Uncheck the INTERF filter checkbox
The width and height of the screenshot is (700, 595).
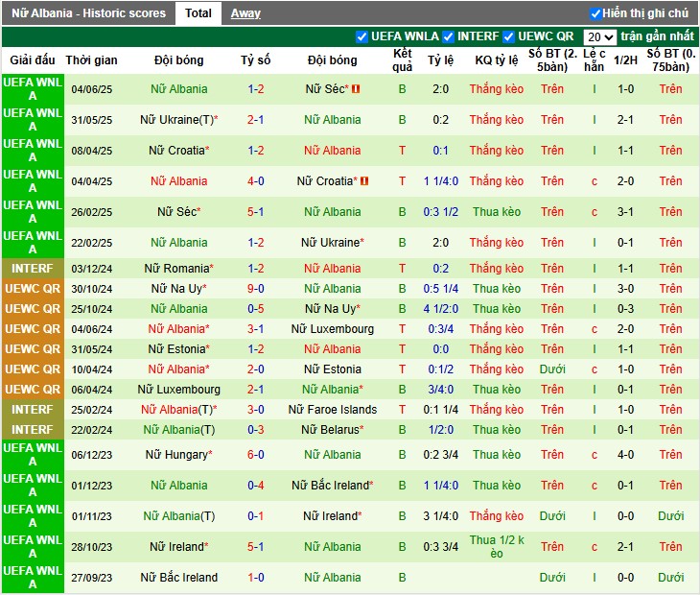[448, 36]
